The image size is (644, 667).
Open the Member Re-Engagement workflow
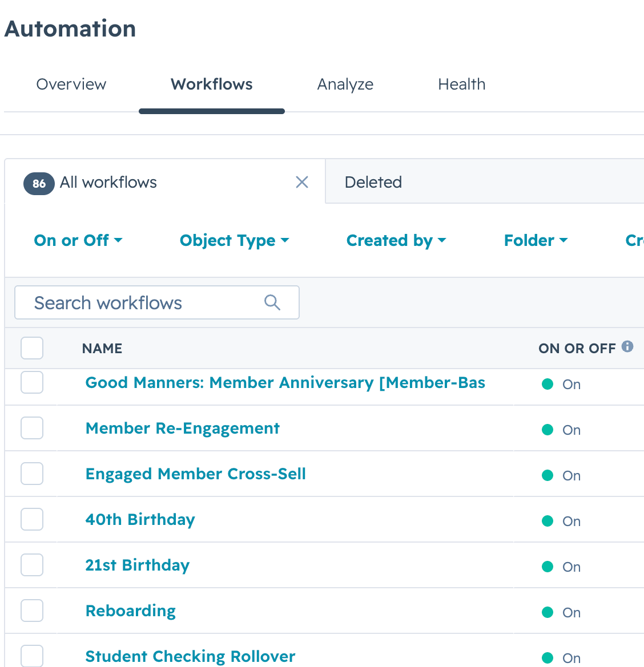[x=183, y=429]
